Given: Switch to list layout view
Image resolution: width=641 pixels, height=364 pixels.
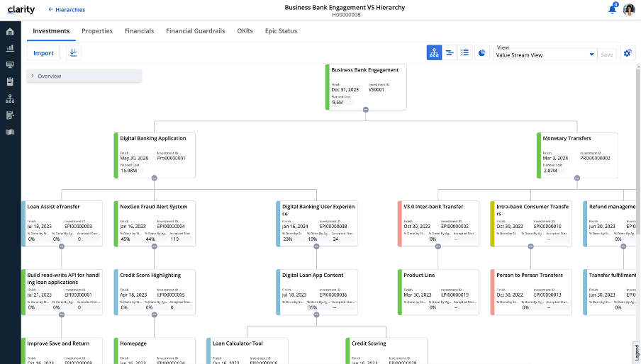Looking at the screenshot, I should click(465, 52).
